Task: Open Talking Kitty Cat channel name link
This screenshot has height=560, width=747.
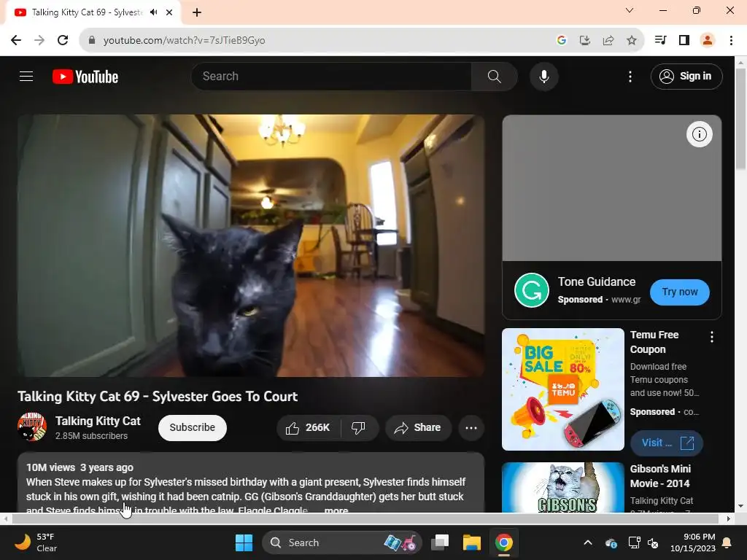Action: tap(98, 421)
